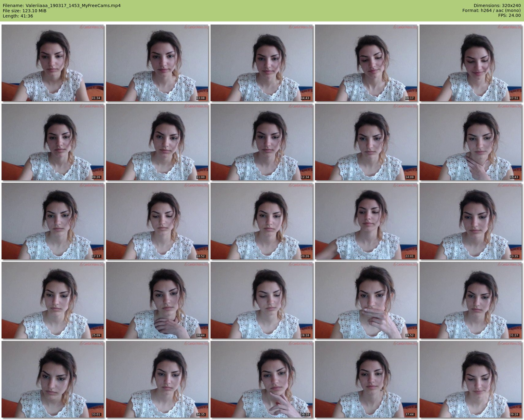
Task: Open the thumbnail at 22:01
Action: point(366,221)
